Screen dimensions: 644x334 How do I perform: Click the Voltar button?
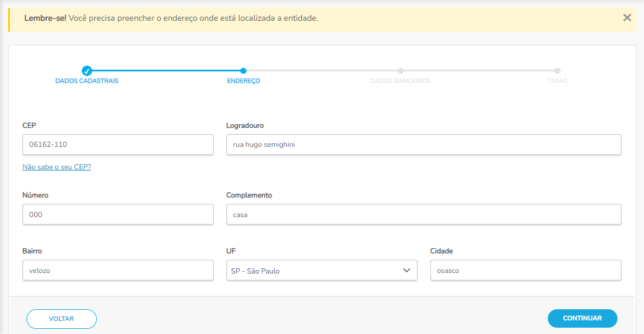pyautogui.click(x=62, y=319)
